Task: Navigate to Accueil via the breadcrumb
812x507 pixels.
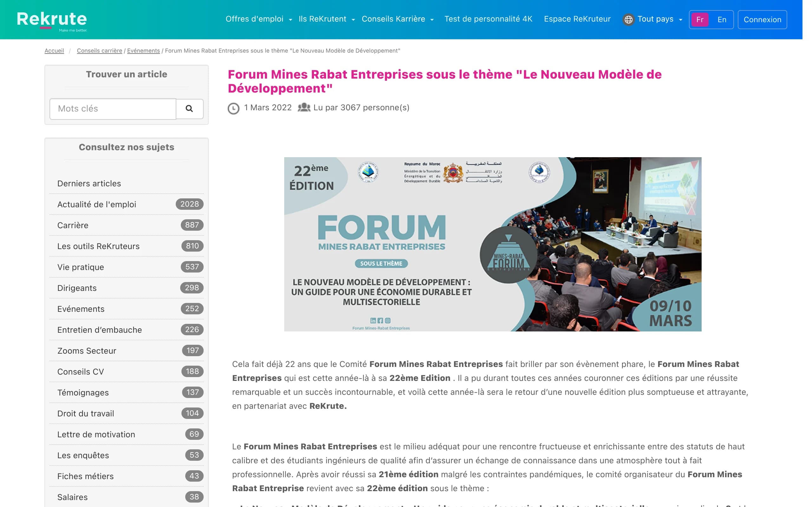Action: coord(54,51)
